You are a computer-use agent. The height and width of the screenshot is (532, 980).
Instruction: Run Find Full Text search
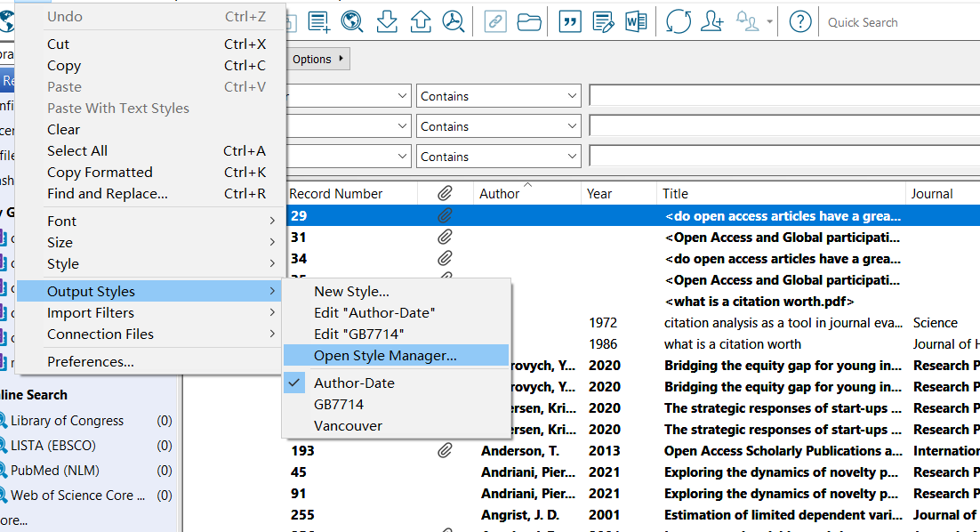click(x=454, y=20)
